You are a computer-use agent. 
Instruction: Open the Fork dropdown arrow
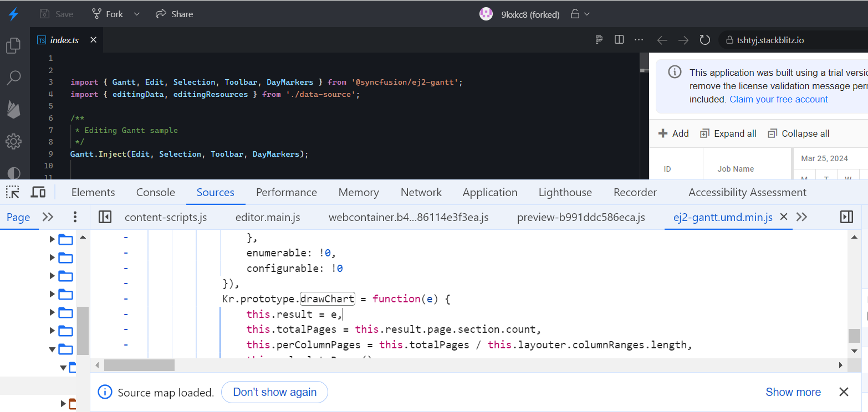[137, 14]
